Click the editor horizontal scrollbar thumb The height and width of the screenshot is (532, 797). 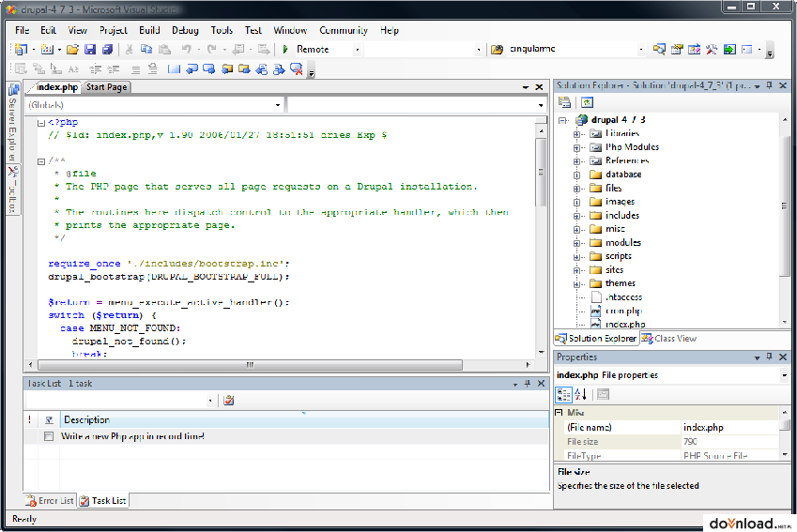pyautogui.click(x=250, y=365)
